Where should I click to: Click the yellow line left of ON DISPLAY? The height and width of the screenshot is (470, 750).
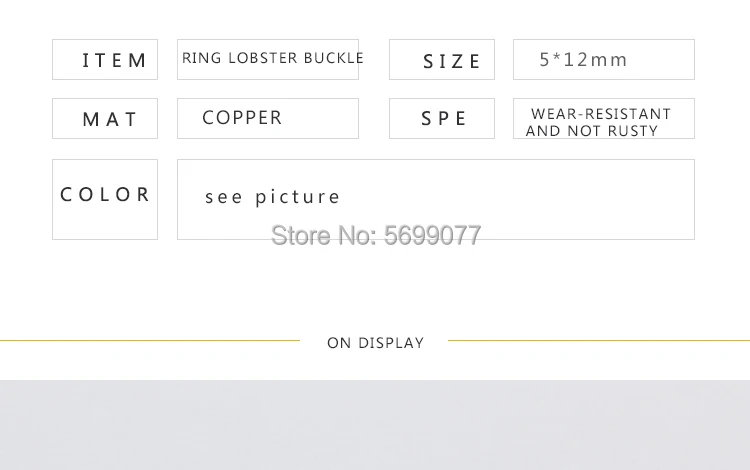click(150, 340)
